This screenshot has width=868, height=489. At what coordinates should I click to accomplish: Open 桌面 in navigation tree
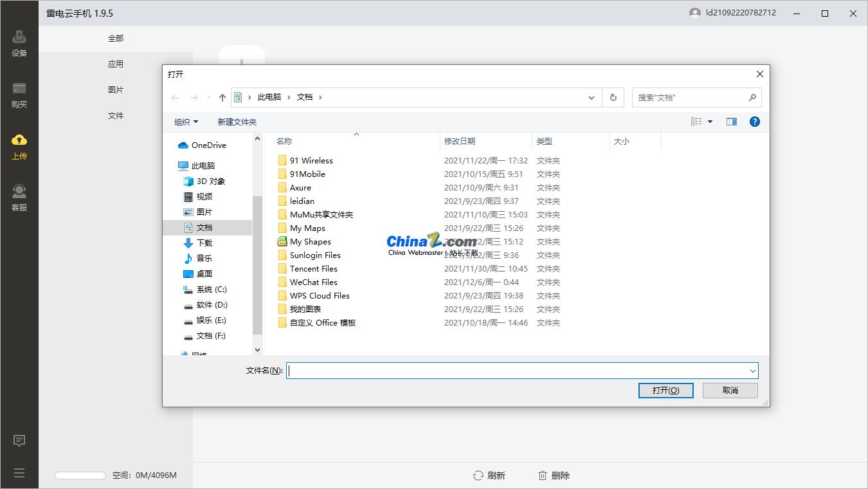pyautogui.click(x=198, y=274)
